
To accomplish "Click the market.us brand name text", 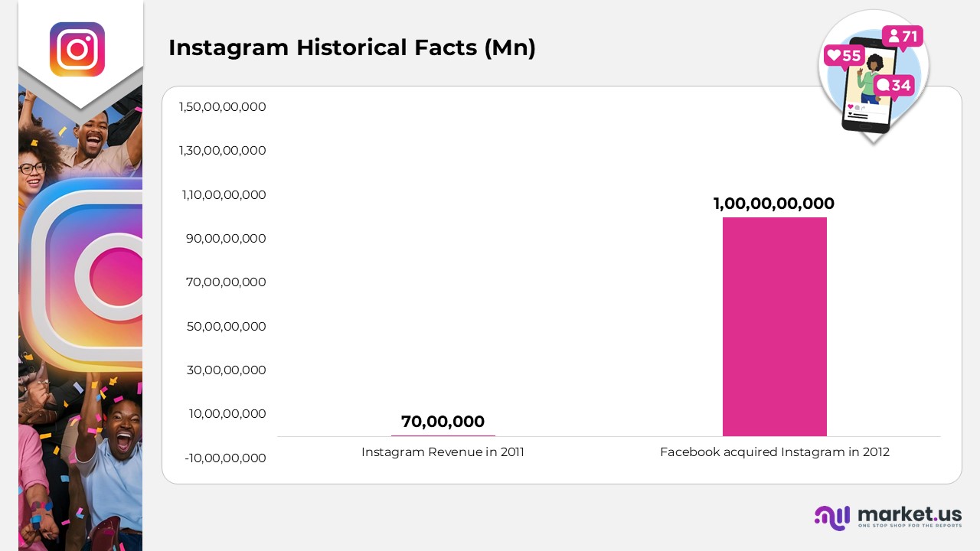I will [x=910, y=513].
